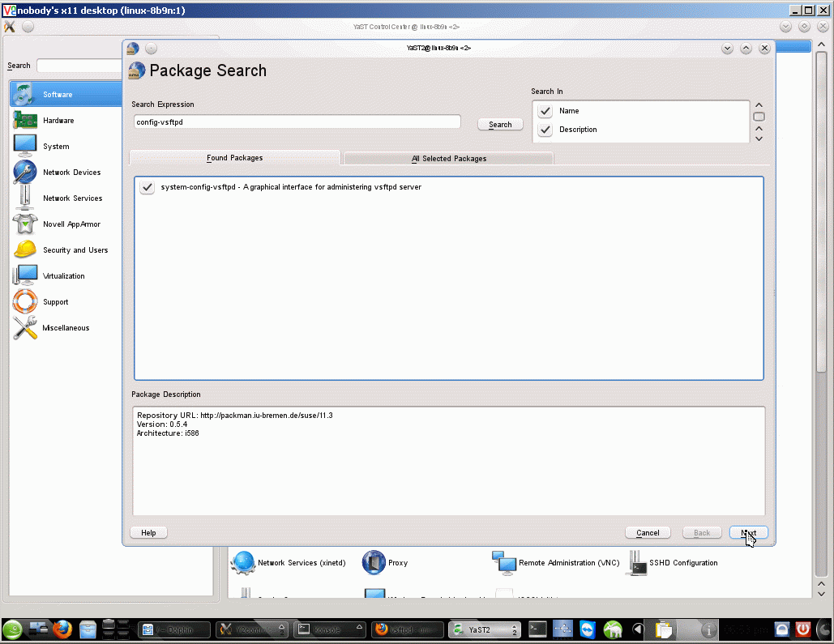Click the Search In list up arrow
The image size is (834, 644).
pos(759,104)
